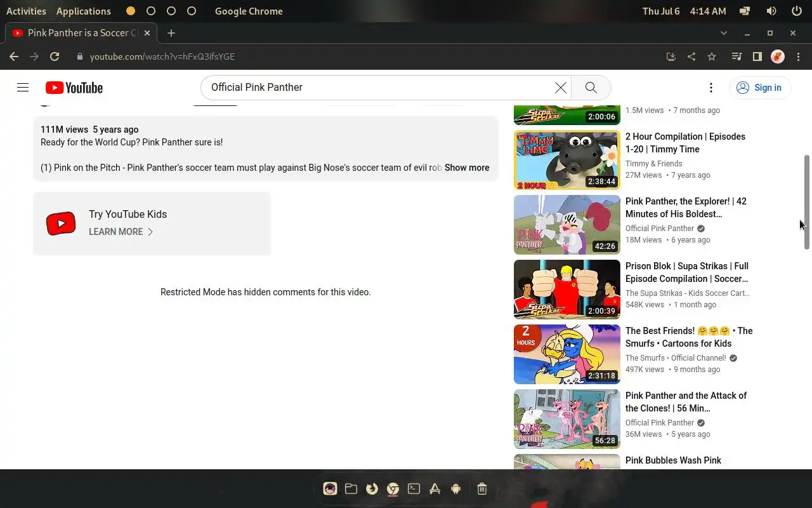Switch to the first filled workspace dot
Viewport: 812px width, 508px height.
click(x=131, y=11)
